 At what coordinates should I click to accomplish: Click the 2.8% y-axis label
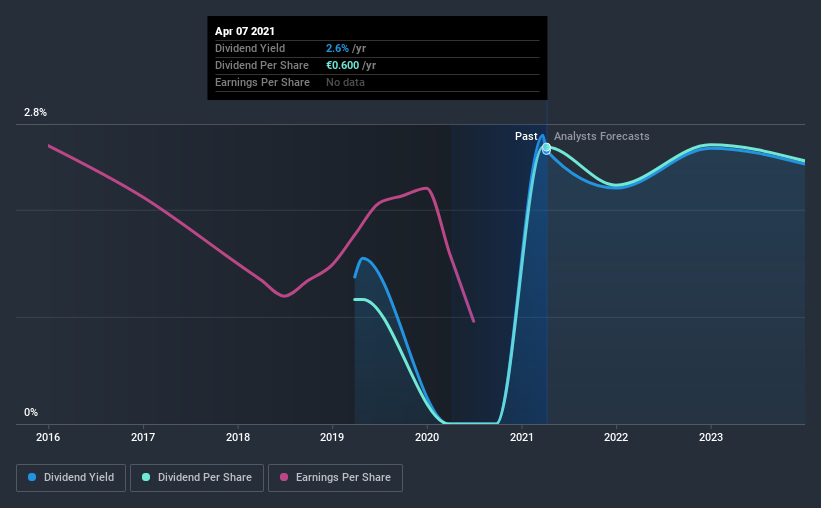point(35,112)
